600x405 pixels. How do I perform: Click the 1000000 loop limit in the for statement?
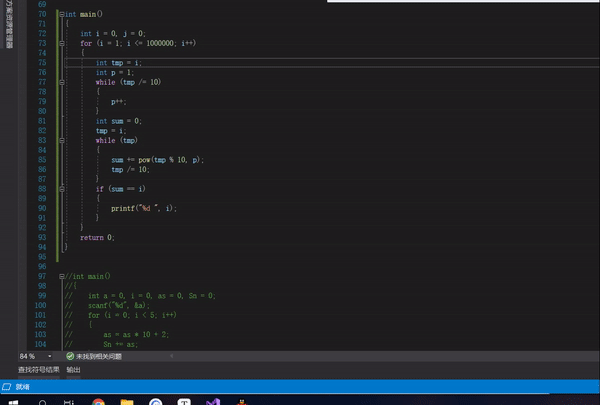coord(160,43)
